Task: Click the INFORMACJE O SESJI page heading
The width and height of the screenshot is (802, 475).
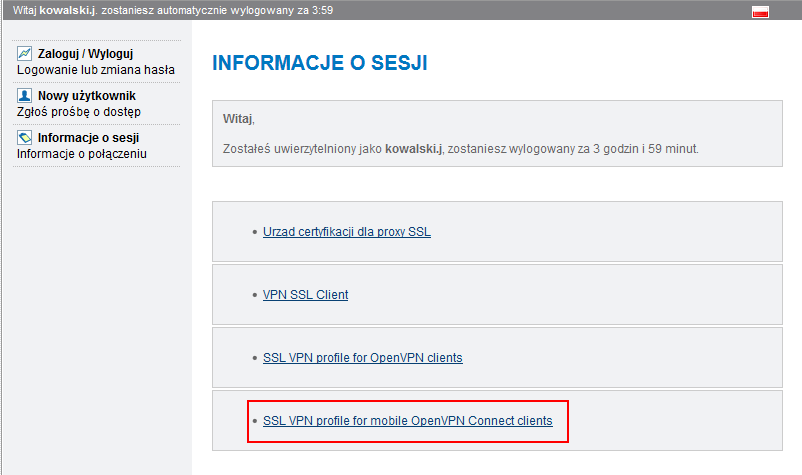Action: (x=320, y=62)
